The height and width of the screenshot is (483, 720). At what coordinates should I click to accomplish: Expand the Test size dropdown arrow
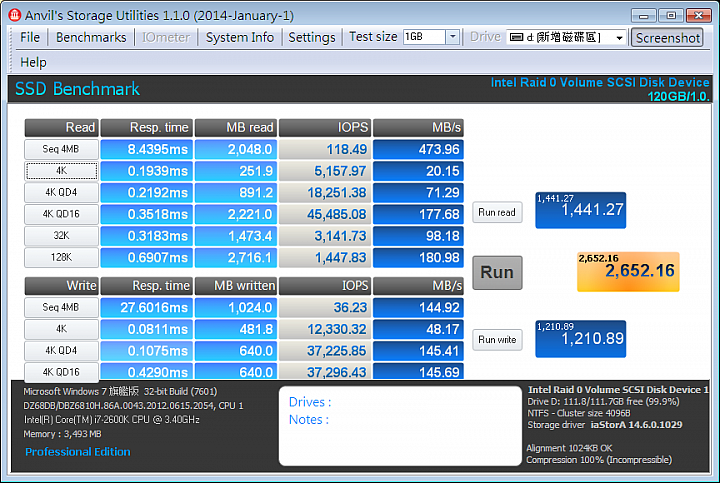(x=453, y=37)
